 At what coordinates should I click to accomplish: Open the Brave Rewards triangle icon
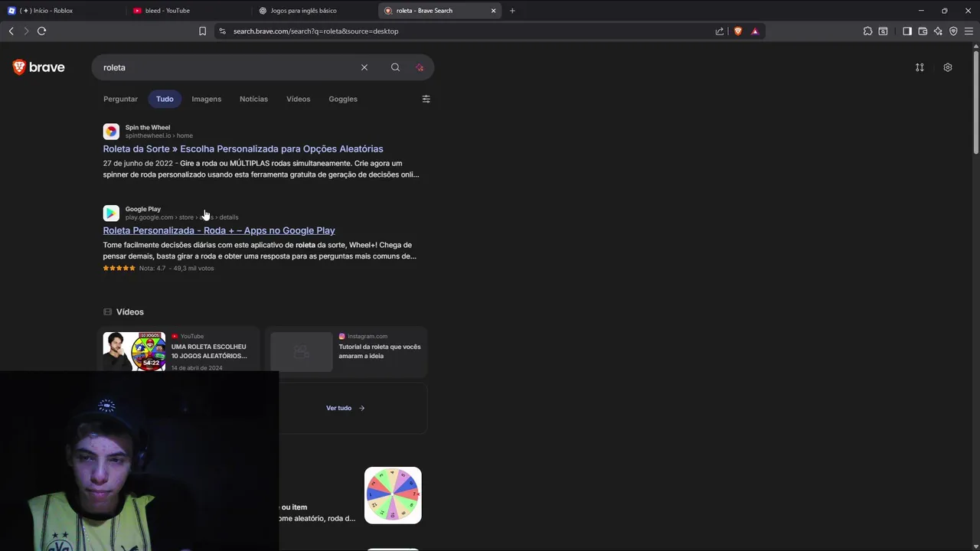pos(755,31)
